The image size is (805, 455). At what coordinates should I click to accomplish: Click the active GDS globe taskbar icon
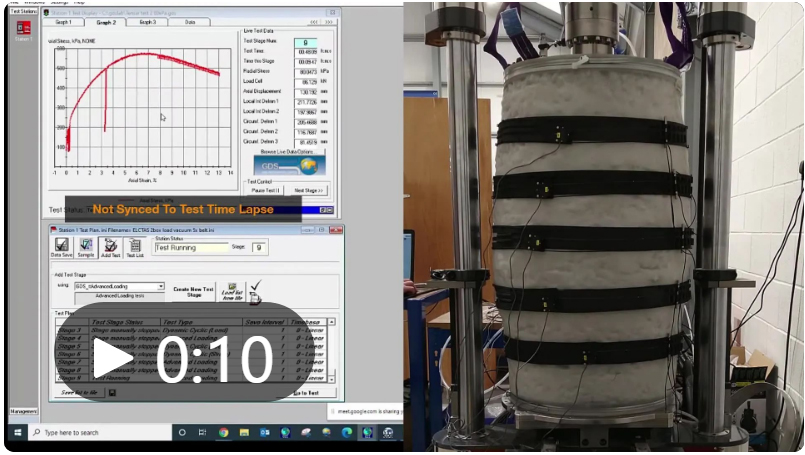tap(368, 432)
